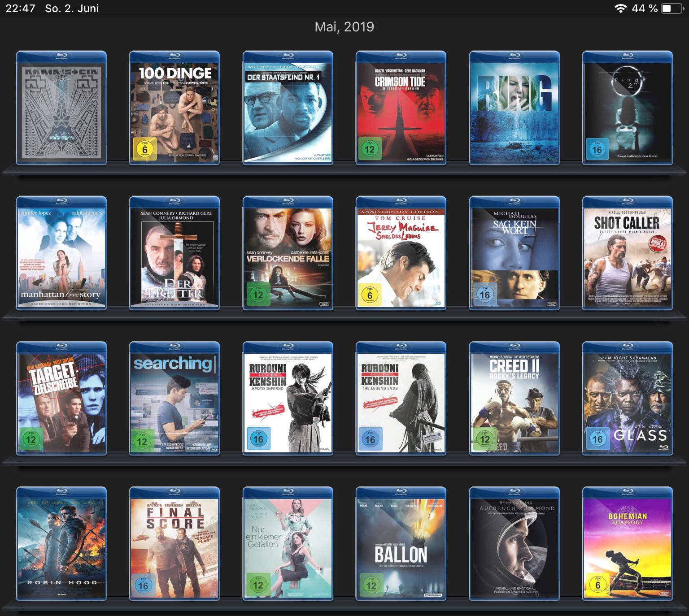
Task: Open the Ring 2 cover
Action: tap(628, 108)
